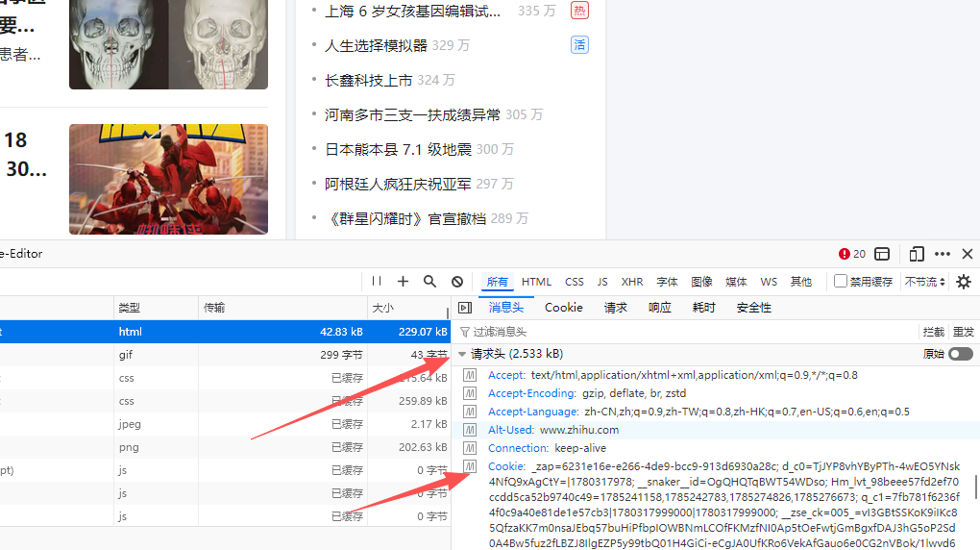Click the doc icon beside Accept-Language header

470,412
